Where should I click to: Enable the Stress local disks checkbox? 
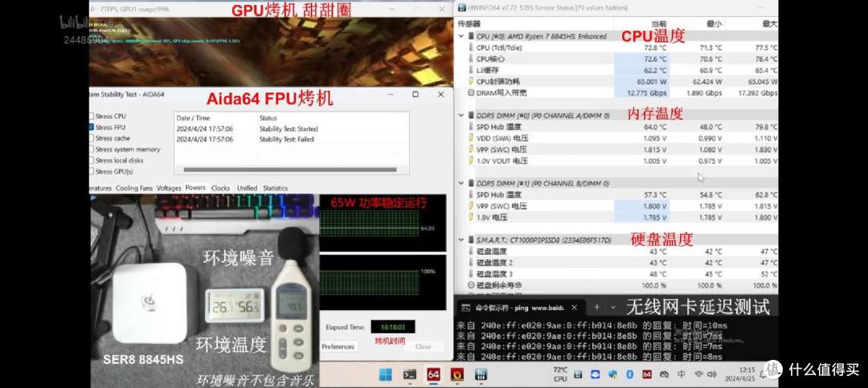click(x=91, y=161)
